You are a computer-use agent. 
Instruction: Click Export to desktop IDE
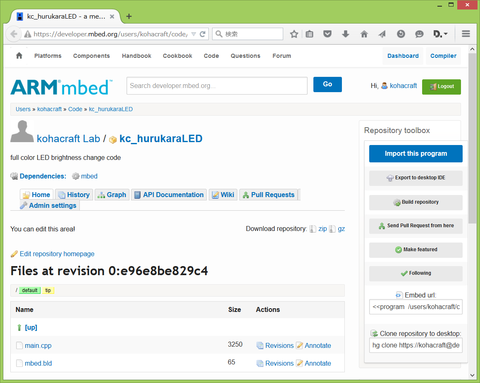416,178
